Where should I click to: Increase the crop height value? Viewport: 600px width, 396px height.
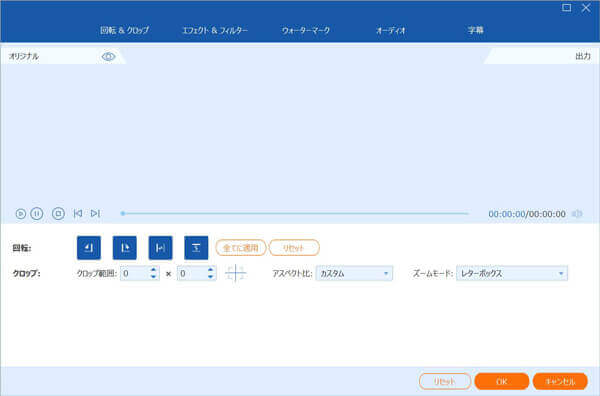[x=210, y=269]
